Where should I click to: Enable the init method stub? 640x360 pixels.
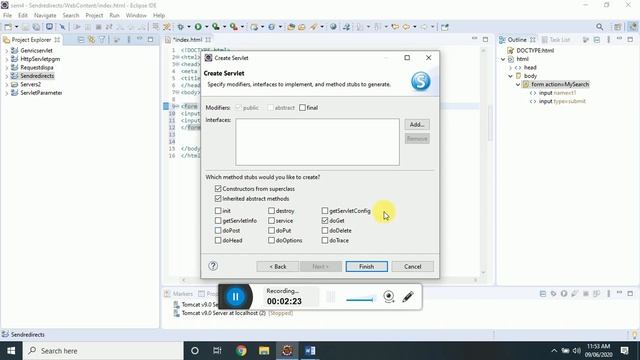[x=218, y=211]
